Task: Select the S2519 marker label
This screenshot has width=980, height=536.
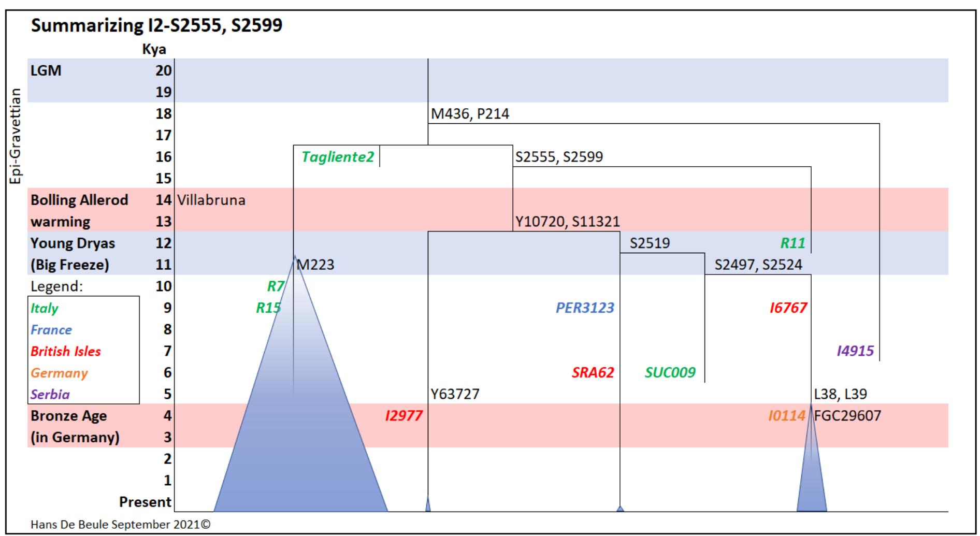Action: tap(649, 242)
